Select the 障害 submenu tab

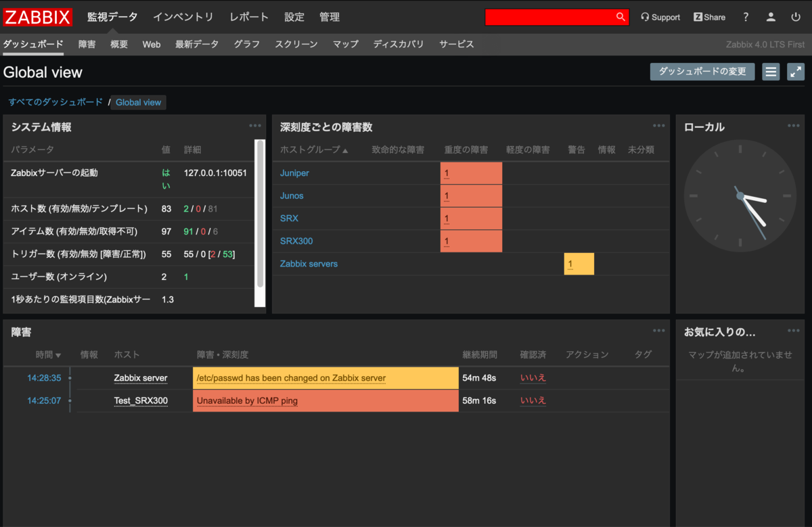[x=87, y=44]
